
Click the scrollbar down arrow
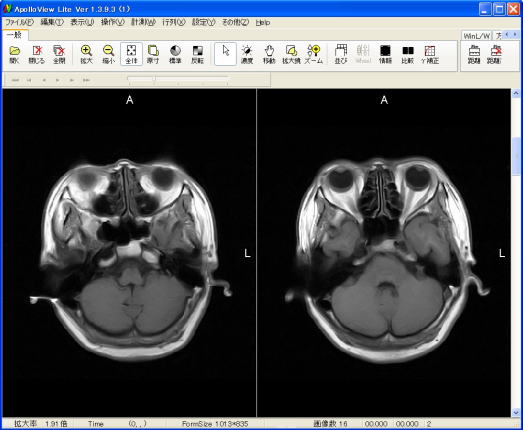516,413
